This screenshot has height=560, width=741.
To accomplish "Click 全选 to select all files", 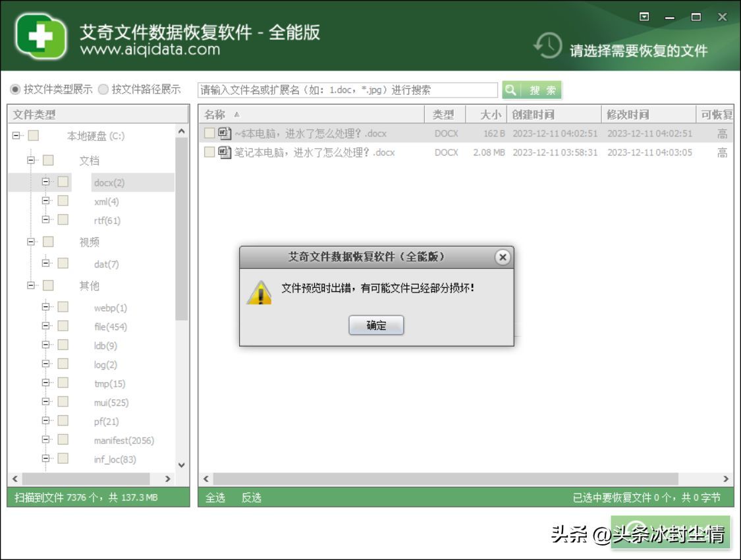I will (x=215, y=497).
